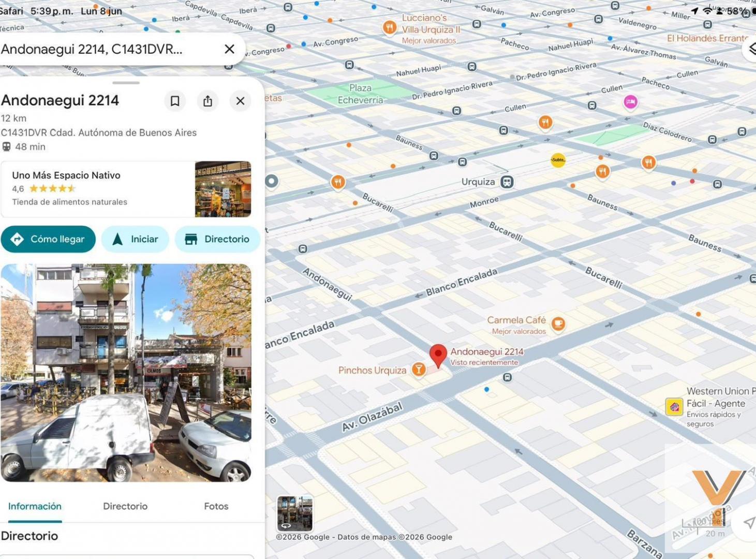Select the C1431DVR Cdad. Autónoma address line
The width and height of the screenshot is (756, 559).
(99, 133)
